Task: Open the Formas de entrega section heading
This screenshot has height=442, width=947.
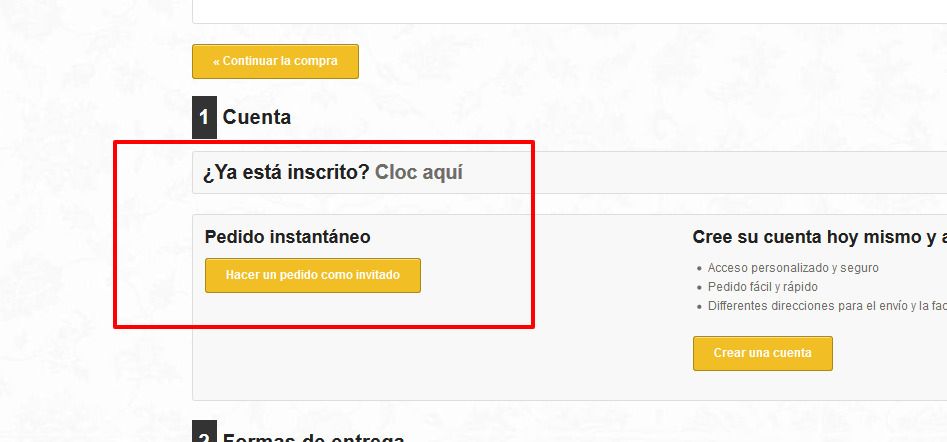Action: click(x=313, y=437)
